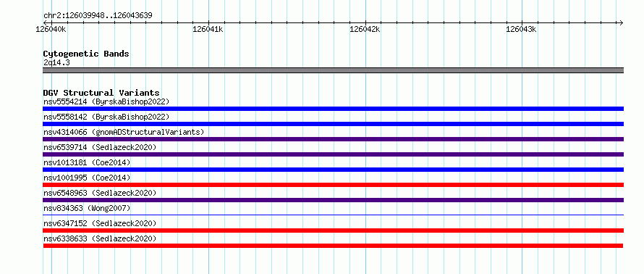Open the nsv1013181 (Coe2014) variant label
The image size is (644, 274).
(x=87, y=162)
